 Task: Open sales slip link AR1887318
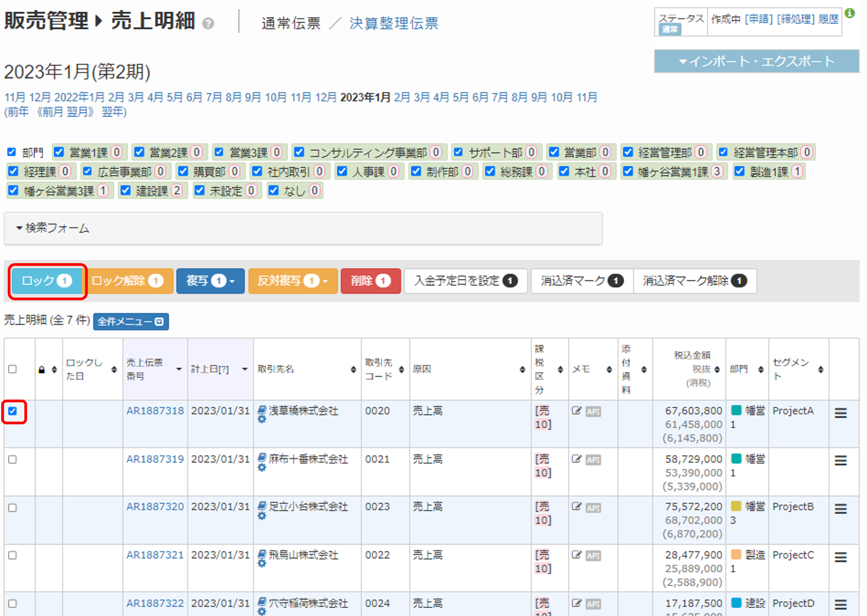tap(155, 410)
